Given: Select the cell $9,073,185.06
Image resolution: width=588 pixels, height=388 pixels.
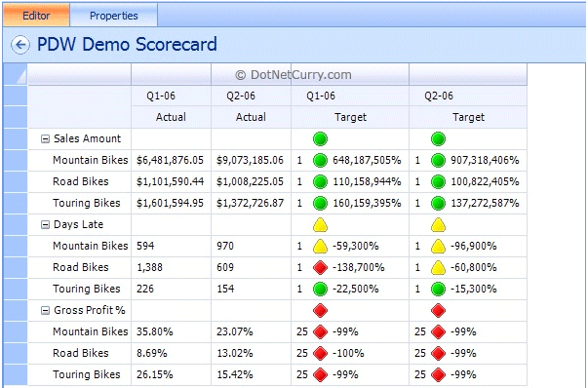Looking at the screenshot, I should tap(251, 161).
